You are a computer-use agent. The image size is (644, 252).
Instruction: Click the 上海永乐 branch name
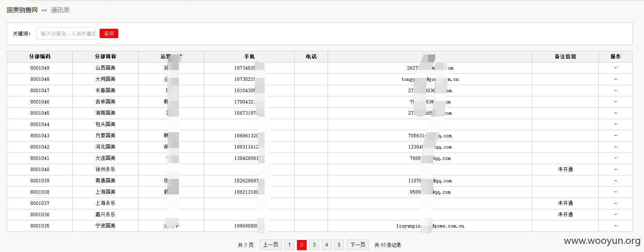[x=105, y=203]
